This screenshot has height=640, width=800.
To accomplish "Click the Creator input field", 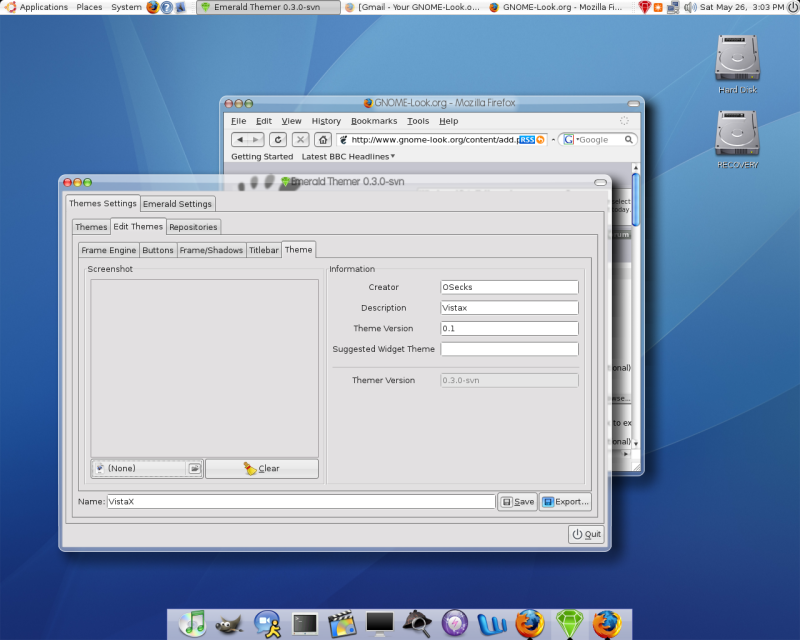I will coord(509,287).
